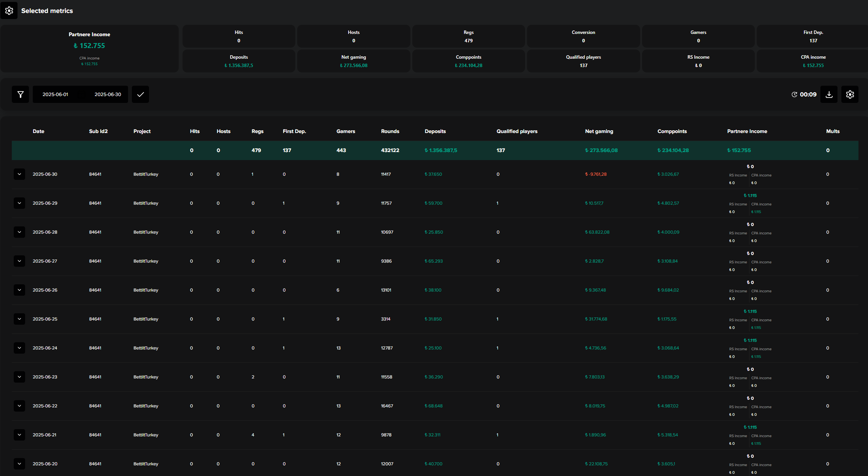Select the Conversion metric card

coord(583,36)
